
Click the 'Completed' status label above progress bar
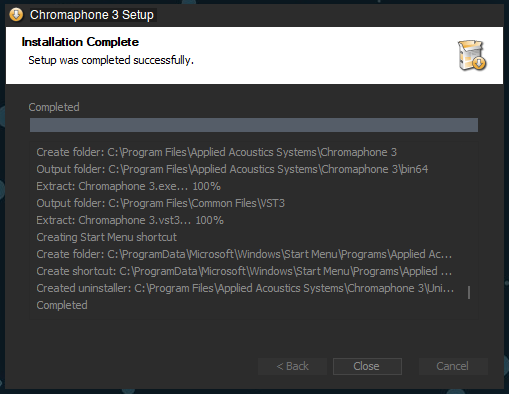(x=54, y=107)
